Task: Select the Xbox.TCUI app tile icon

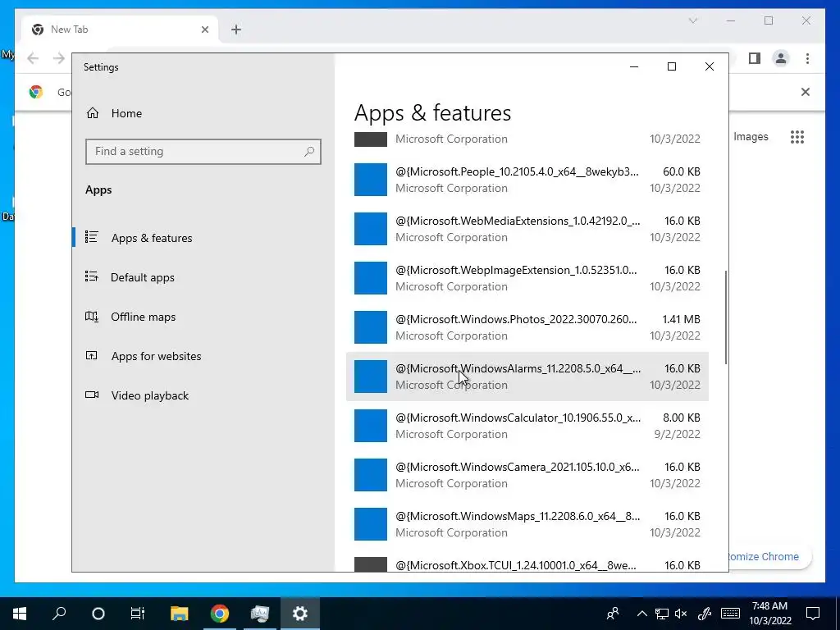Action: [371, 564]
